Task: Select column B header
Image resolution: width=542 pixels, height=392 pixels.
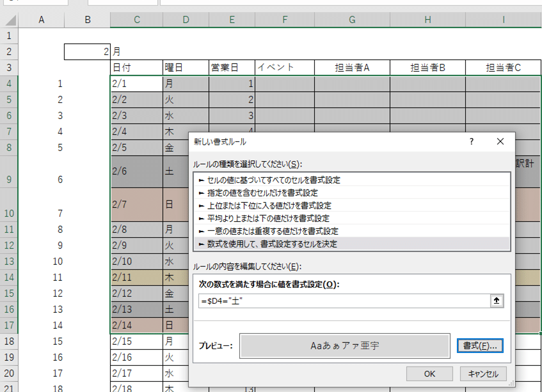Action: [88, 20]
